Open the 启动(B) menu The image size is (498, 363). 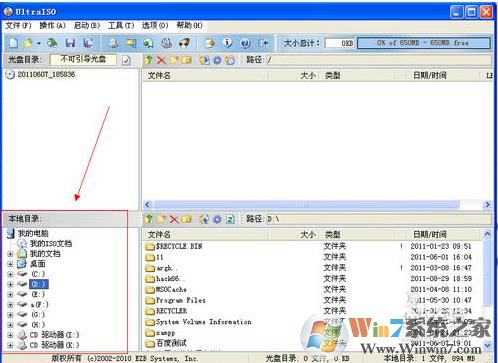point(87,25)
